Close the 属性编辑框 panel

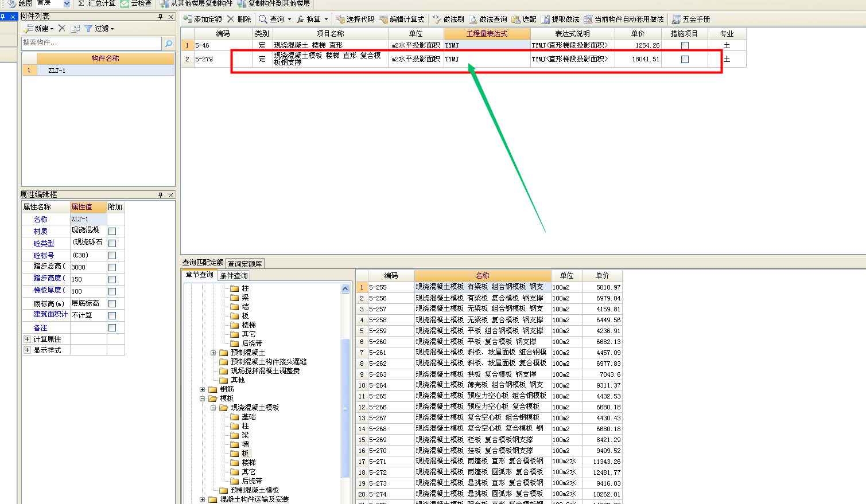[x=170, y=195]
